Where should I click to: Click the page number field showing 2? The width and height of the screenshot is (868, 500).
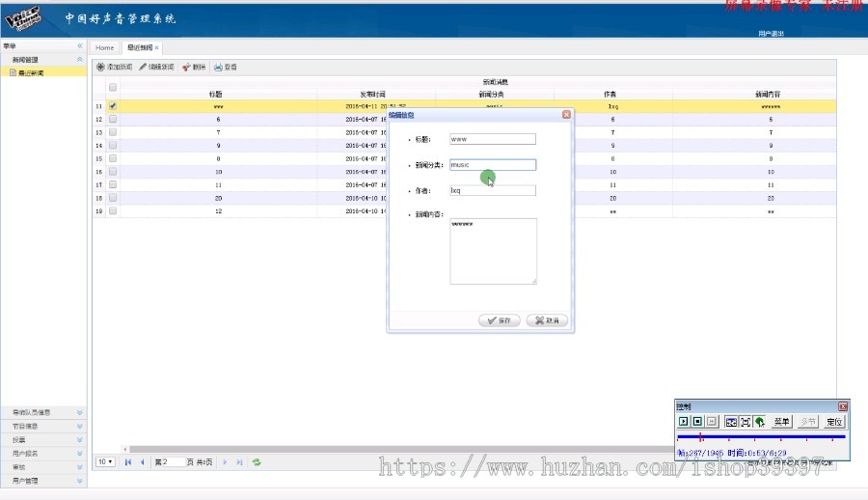(x=173, y=461)
